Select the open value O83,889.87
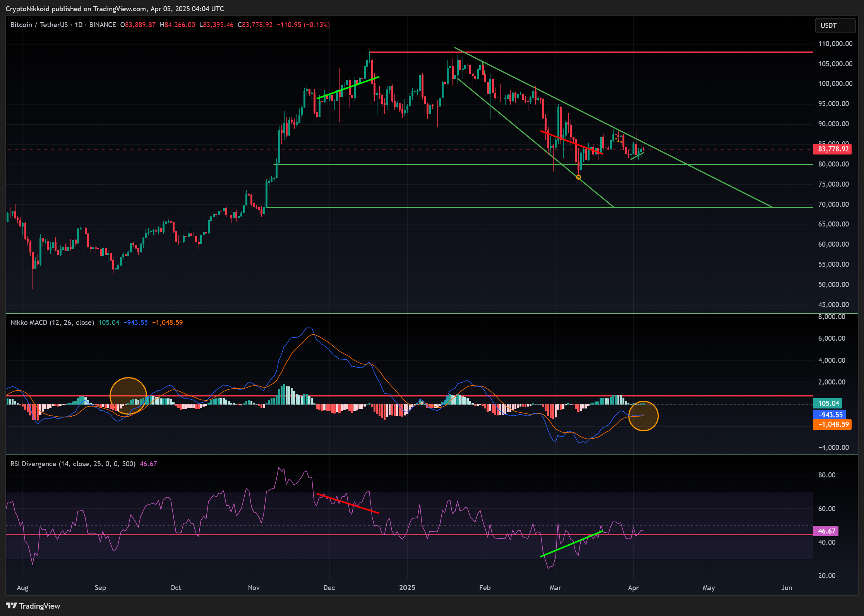The height and width of the screenshot is (616, 864). tap(138, 25)
